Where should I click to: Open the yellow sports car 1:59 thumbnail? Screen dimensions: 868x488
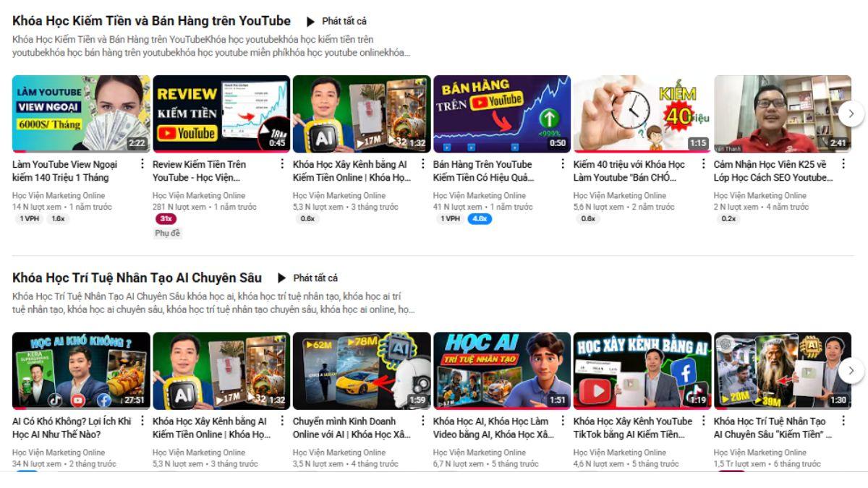[x=362, y=370]
